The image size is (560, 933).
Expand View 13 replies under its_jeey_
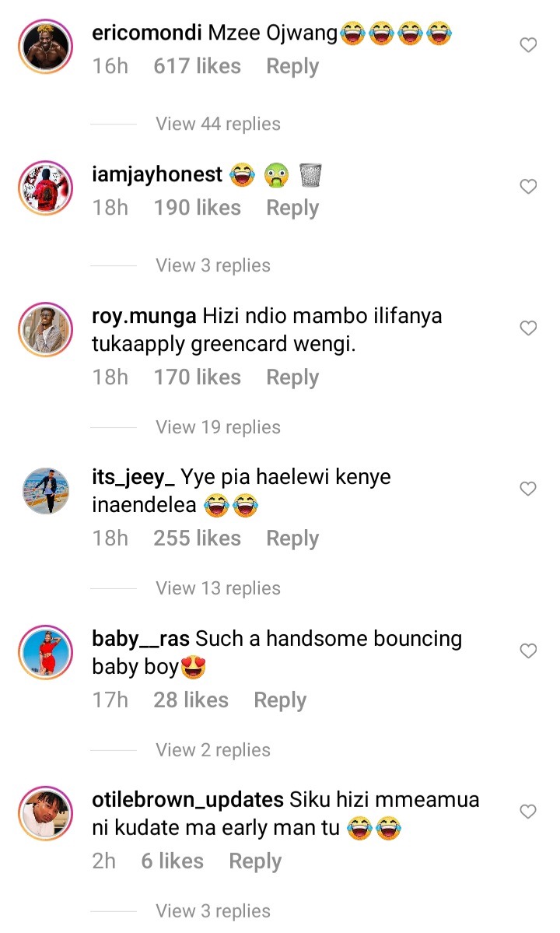(x=219, y=588)
